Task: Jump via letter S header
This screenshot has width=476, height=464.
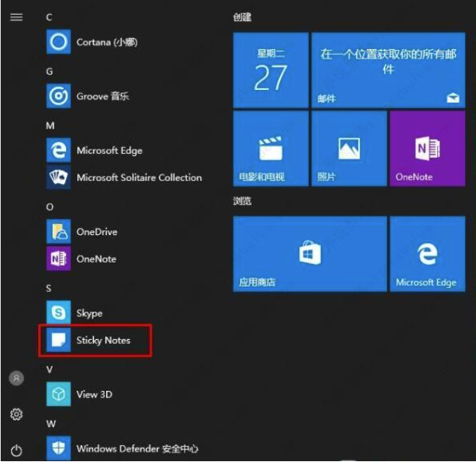Action: (48, 289)
